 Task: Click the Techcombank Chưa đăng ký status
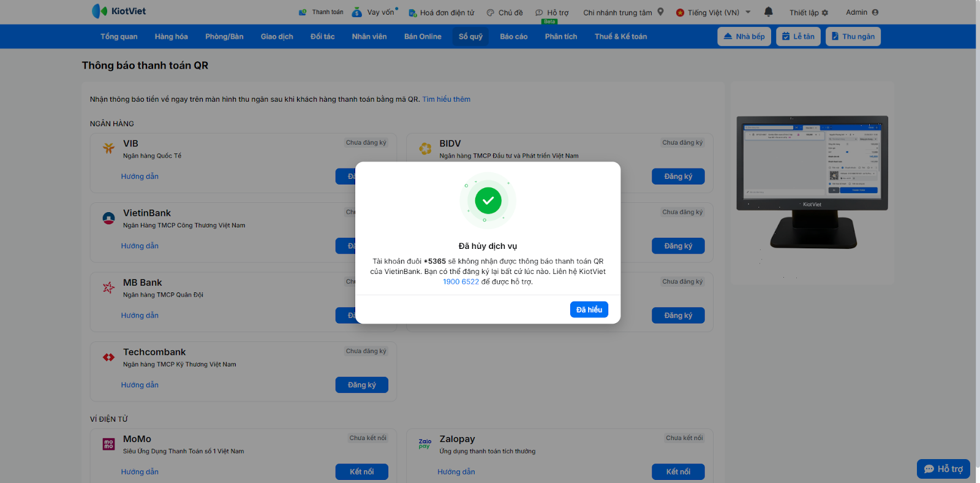click(366, 351)
